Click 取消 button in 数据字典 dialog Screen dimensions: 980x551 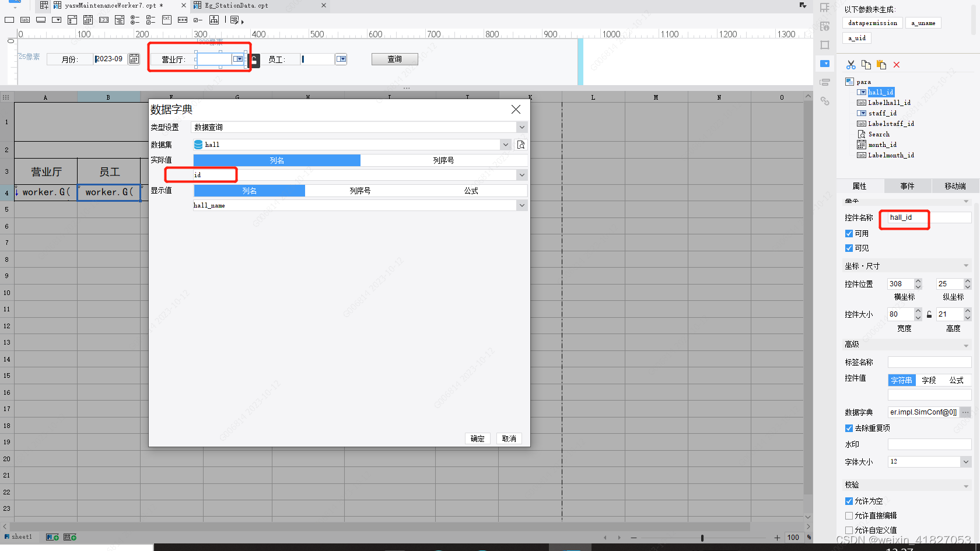pyautogui.click(x=509, y=438)
